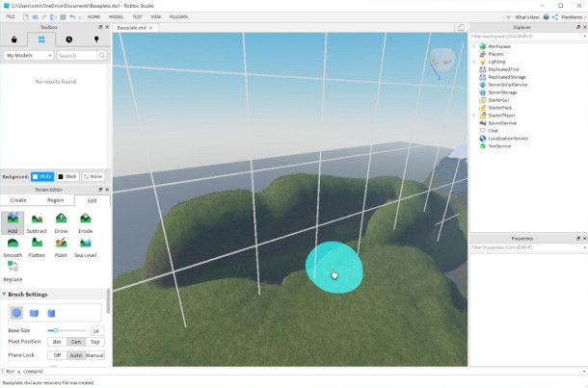
Task: Close the Baseplate.rbxl document tab
Action: pos(150,28)
